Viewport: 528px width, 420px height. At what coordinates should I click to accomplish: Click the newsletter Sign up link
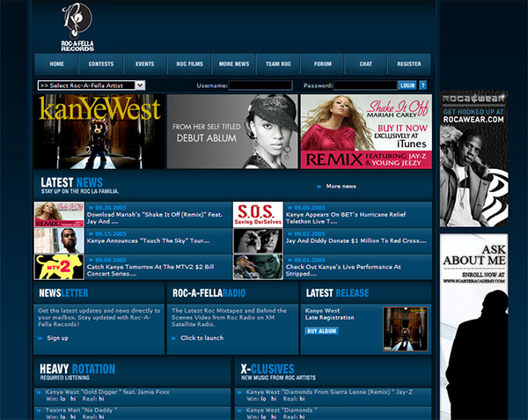(x=57, y=338)
